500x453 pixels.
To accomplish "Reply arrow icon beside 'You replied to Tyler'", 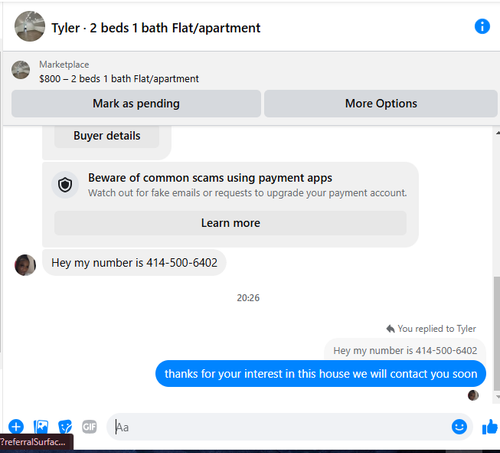I will (x=390, y=329).
